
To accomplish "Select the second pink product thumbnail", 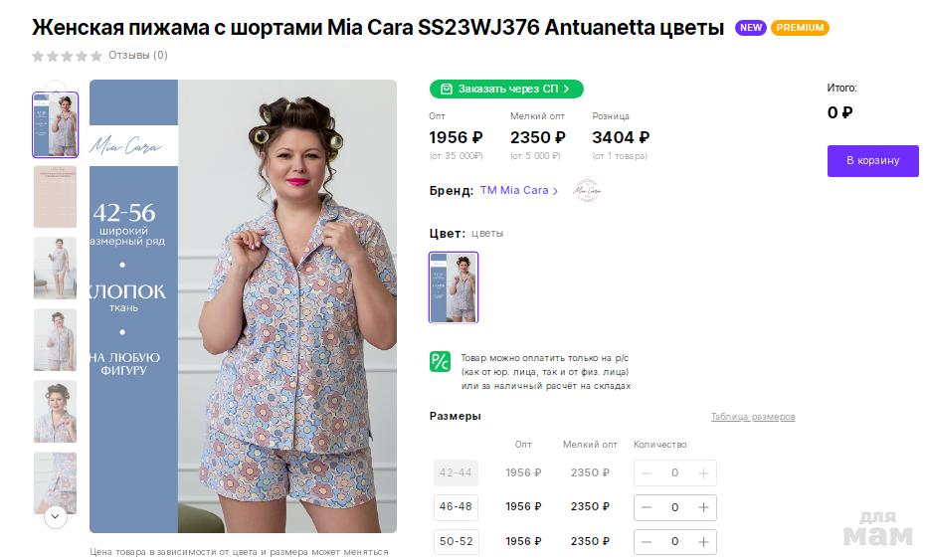I will 55,197.
